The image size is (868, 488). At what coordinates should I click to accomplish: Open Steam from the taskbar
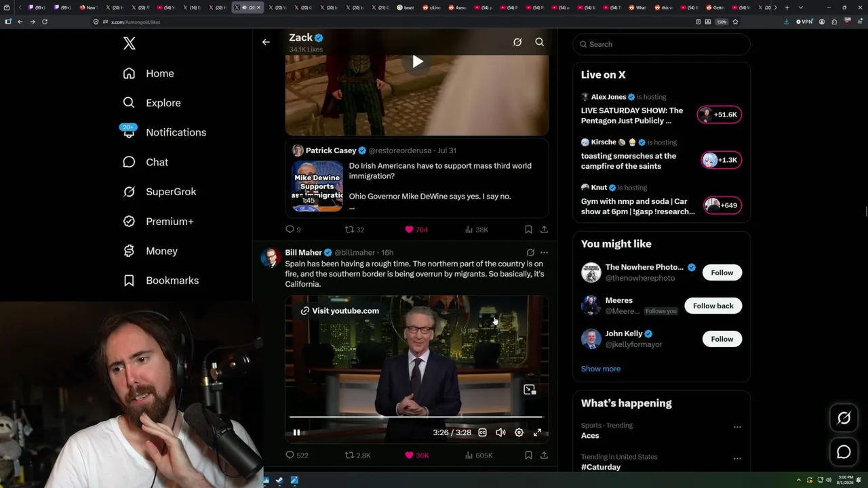279,481
